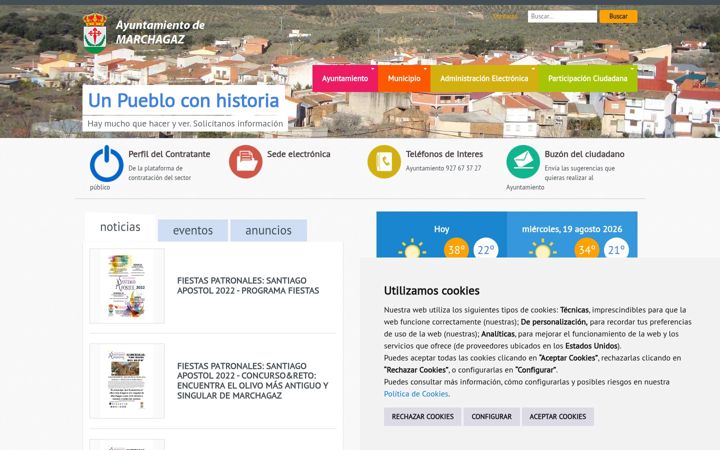
Task: Open the Política de Cookies link
Action: click(x=416, y=394)
